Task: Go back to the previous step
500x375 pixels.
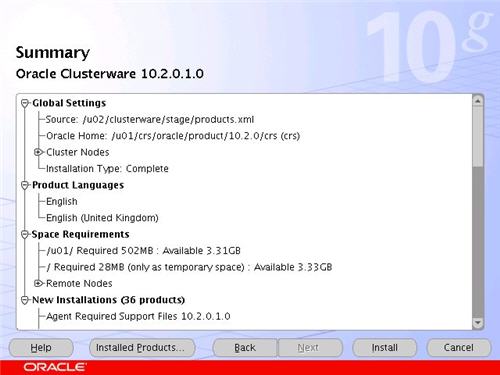Action: (x=245, y=348)
